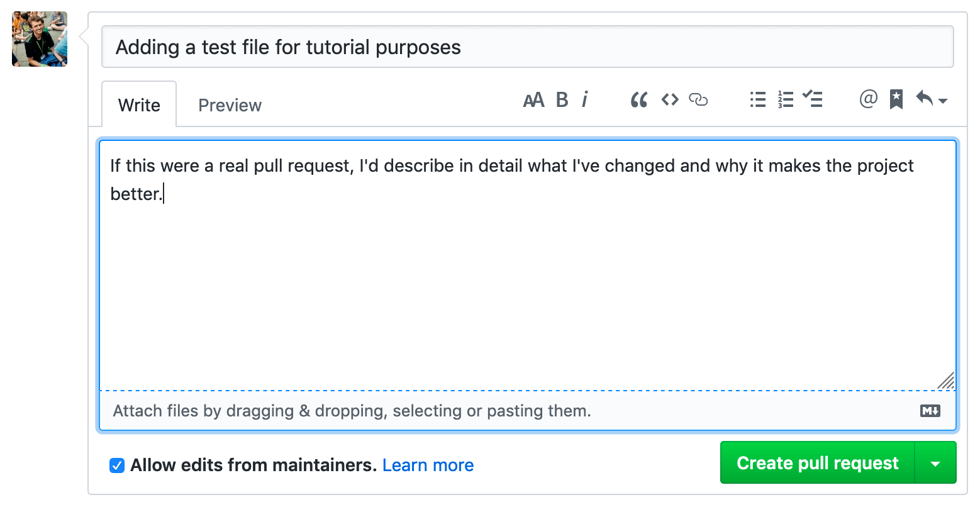Open the saved replies dropdown

(932, 100)
